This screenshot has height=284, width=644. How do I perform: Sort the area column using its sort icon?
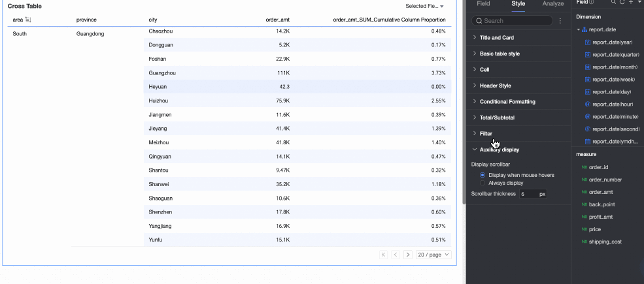(x=28, y=20)
